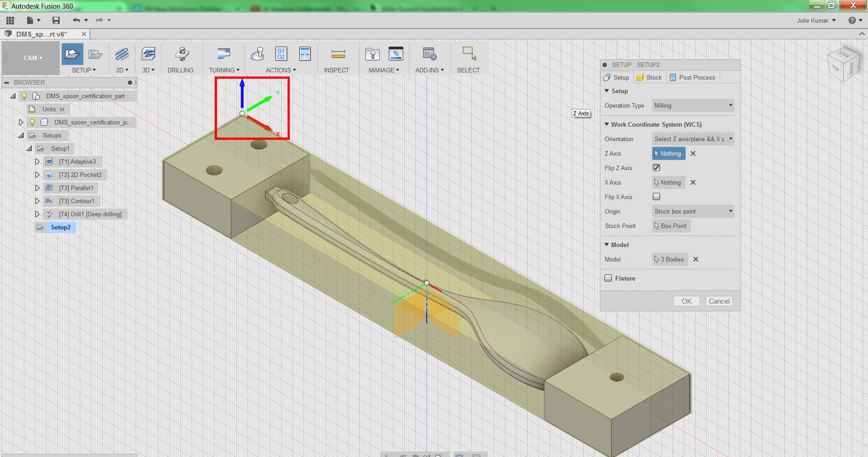Screen dimensions: 868x457
Task: Select the Setup tab in dialog
Action: pos(617,77)
